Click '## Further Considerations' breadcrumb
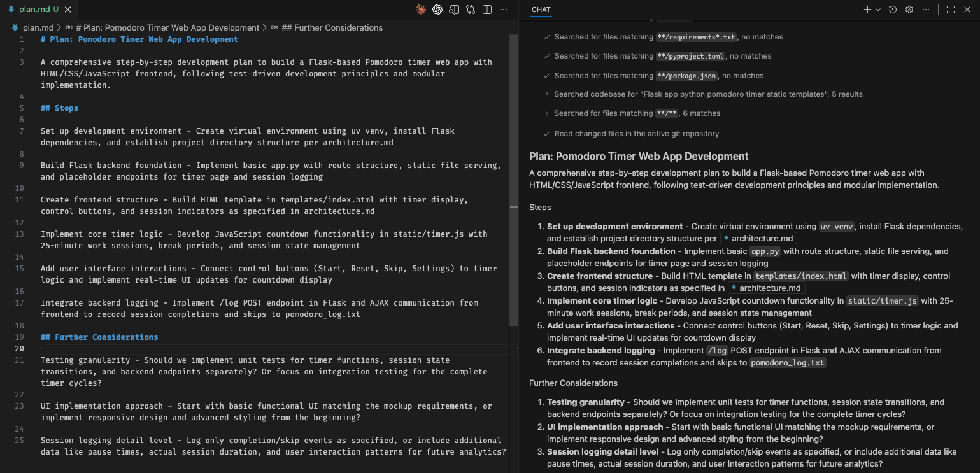 point(331,27)
